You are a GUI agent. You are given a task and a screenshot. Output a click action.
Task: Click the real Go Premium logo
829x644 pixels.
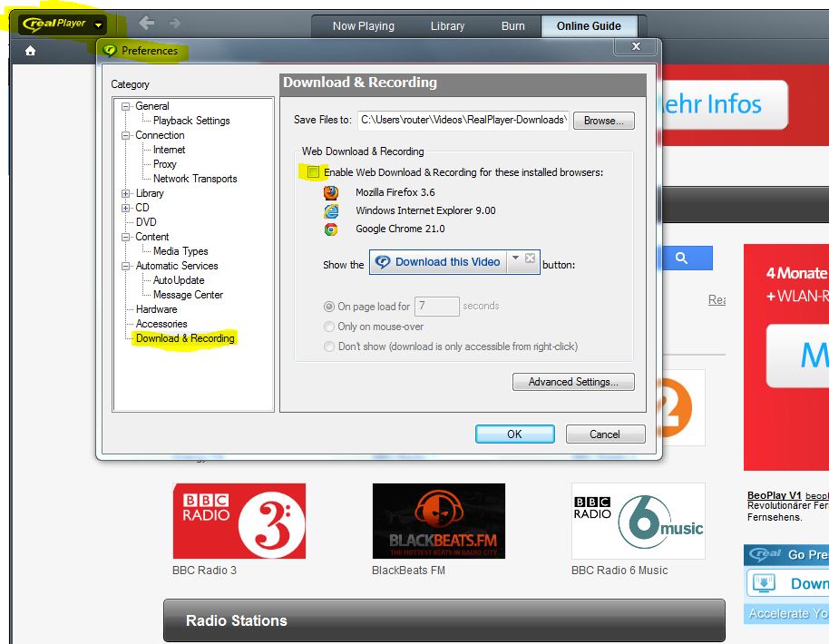coord(765,554)
